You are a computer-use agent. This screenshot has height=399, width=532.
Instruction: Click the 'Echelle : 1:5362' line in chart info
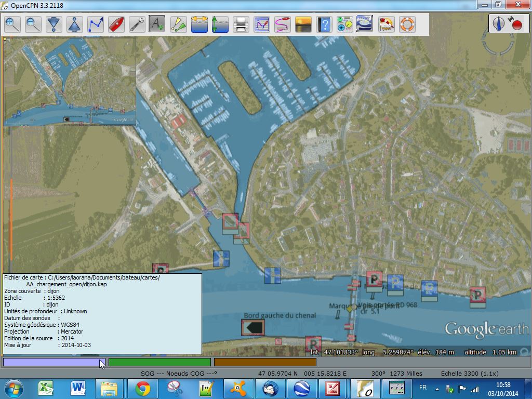35,298
